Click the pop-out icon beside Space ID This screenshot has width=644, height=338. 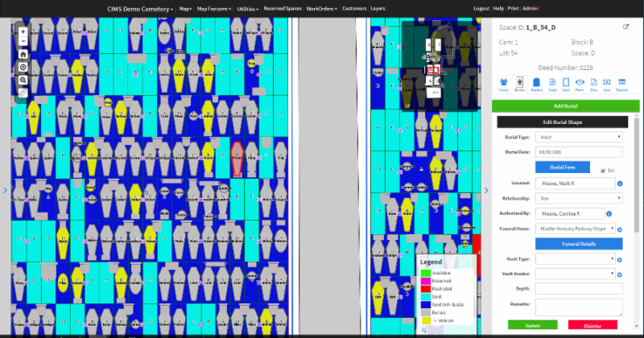(x=626, y=27)
